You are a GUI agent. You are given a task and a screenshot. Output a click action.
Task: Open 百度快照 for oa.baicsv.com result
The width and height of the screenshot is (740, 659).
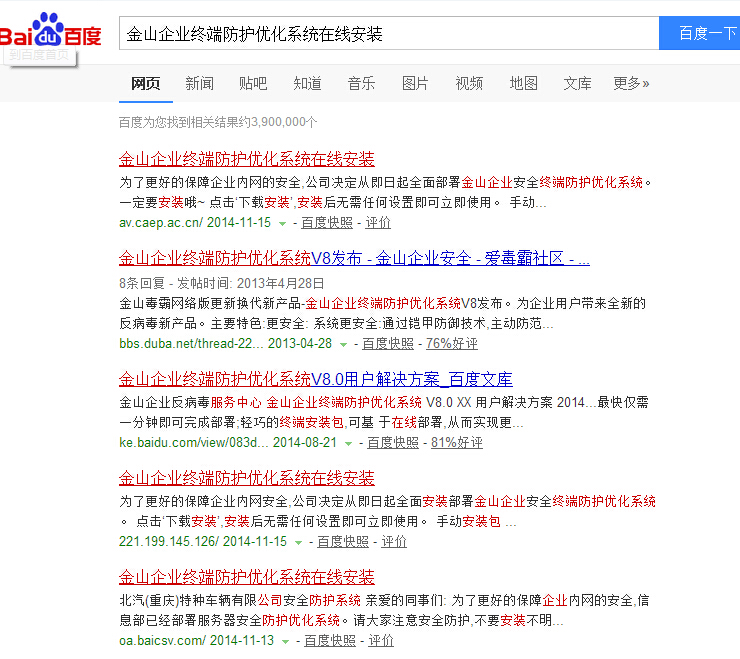pos(329,641)
